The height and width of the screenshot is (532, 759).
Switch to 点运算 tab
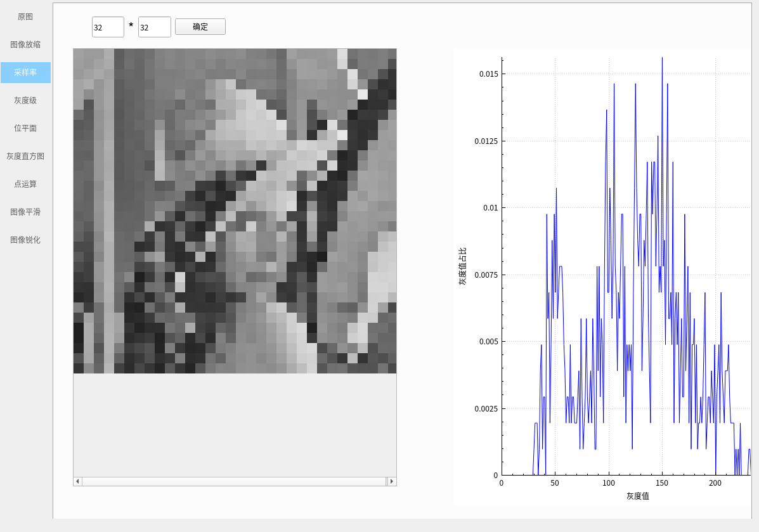click(25, 184)
